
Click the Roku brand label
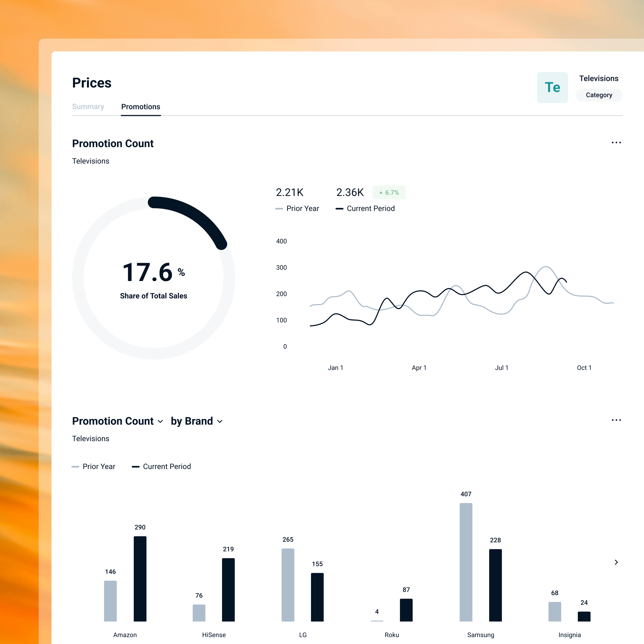pos(392,635)
